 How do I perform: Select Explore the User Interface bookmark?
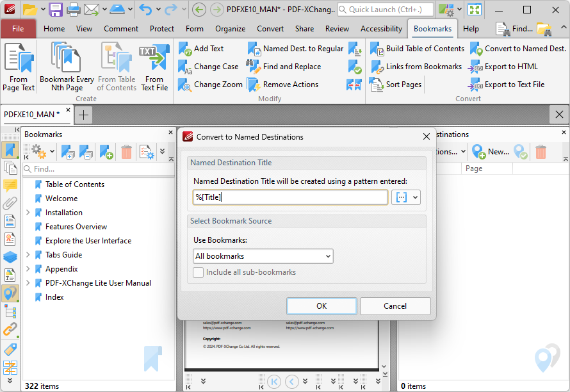click(88, 241)
